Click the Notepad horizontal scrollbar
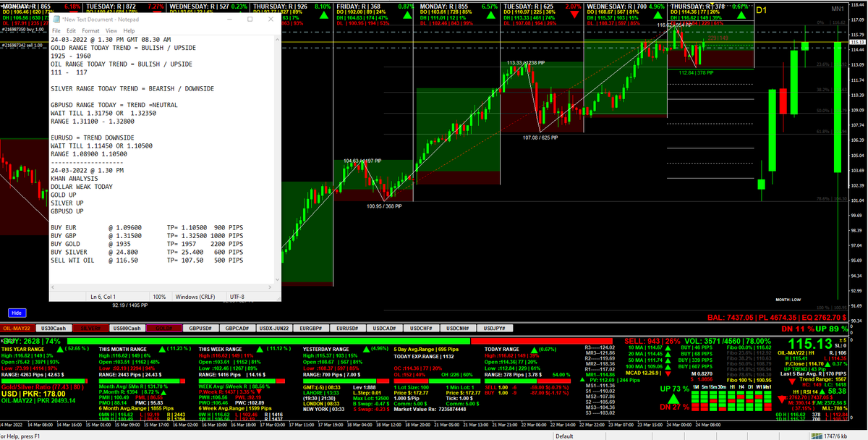Image resolution: width=868 pixels, height=440 pixels. point(161,287)
